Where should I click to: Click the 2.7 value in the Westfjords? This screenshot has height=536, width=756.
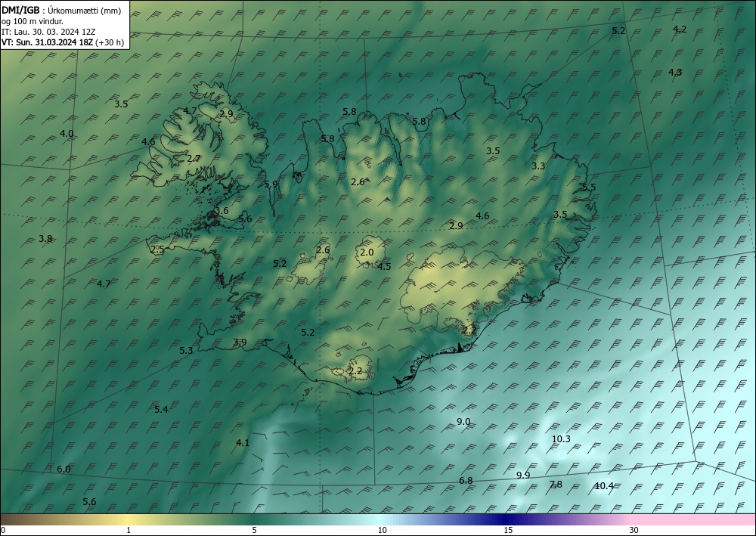point(194,158)
